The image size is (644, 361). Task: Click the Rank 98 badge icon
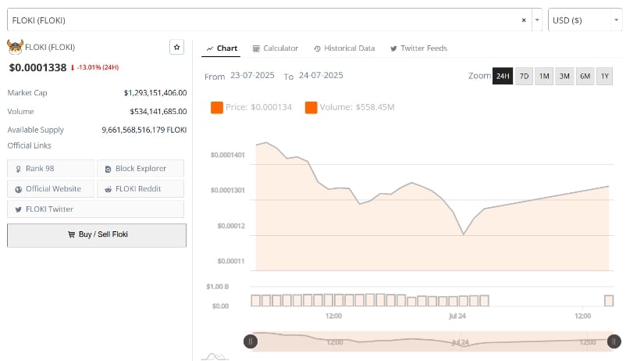click(18, 169)
